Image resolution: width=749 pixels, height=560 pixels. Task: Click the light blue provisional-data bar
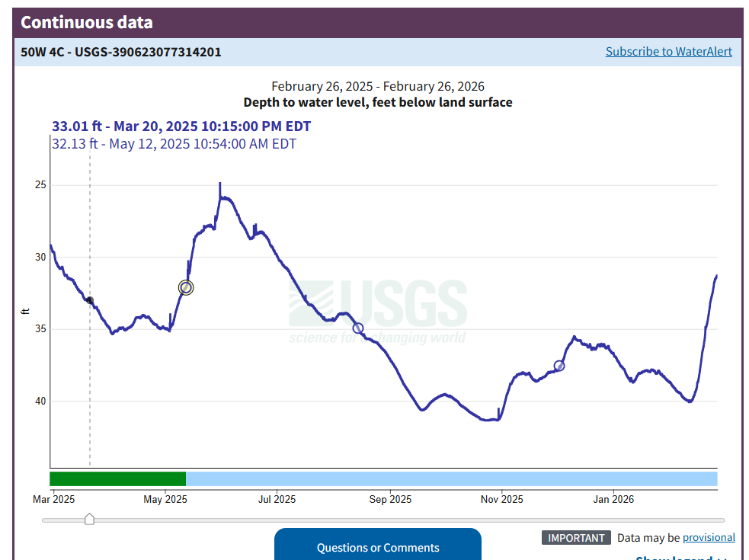click(451, 478)
